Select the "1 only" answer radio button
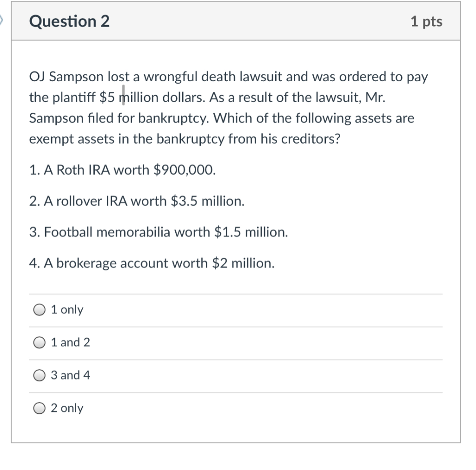This screenshot has height=470, width=476. (x=40, y=309)
